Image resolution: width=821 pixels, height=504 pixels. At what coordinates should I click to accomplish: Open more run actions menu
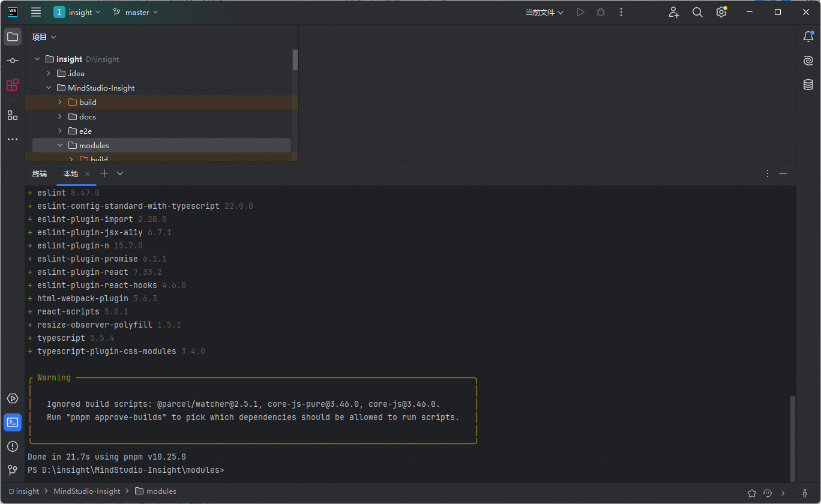[621, 12]
